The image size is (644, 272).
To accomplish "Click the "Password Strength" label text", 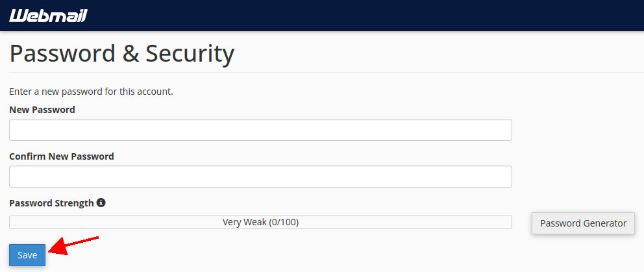I will tap(51, 203).
